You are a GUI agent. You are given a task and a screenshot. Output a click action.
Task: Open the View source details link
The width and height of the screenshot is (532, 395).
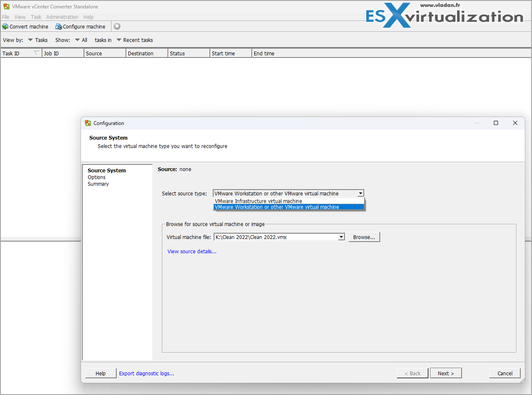tap(192, 251)
